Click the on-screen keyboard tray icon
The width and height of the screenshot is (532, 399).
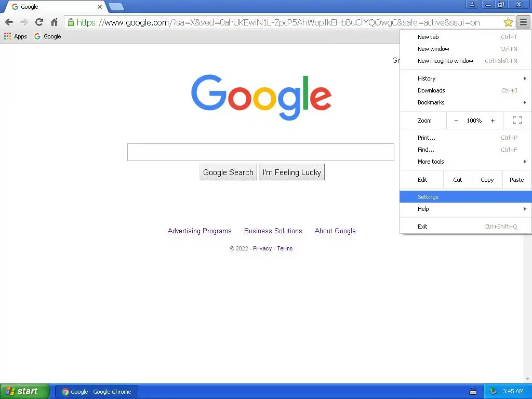click(473, 392)
